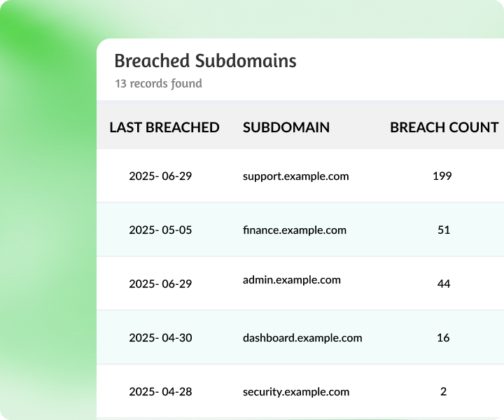
Task: Click the Breached Subdomains heading
Action: (205, 61)
